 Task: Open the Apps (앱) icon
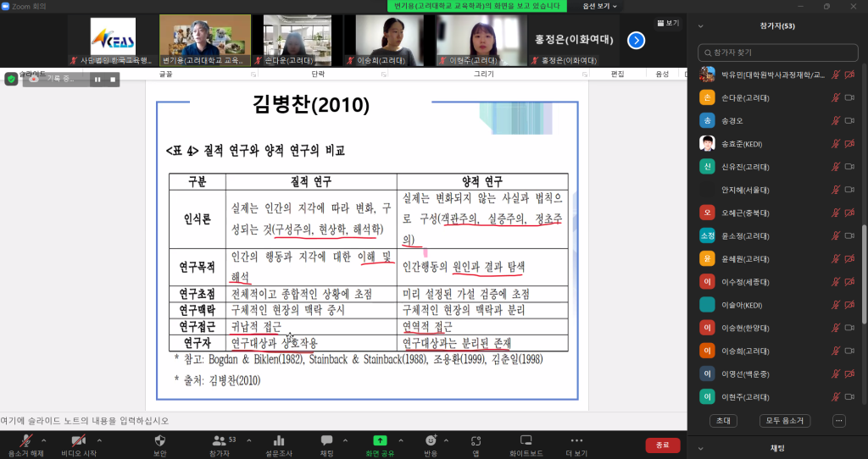click(476, 441)
